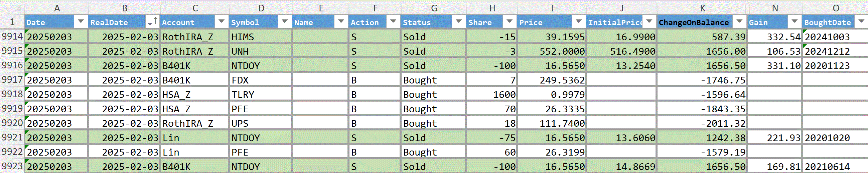Open the Status column filter dropdown

coord(459,21)
